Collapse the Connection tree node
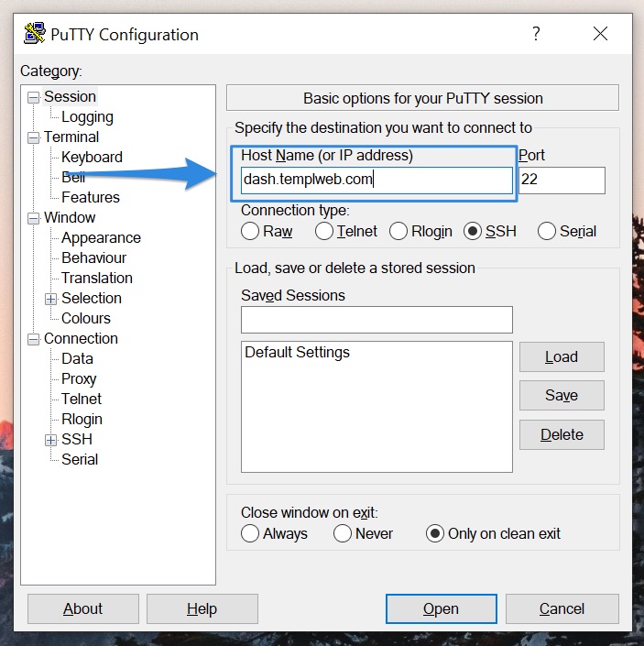This screenshot has height=646, width=644. (33, 339)
